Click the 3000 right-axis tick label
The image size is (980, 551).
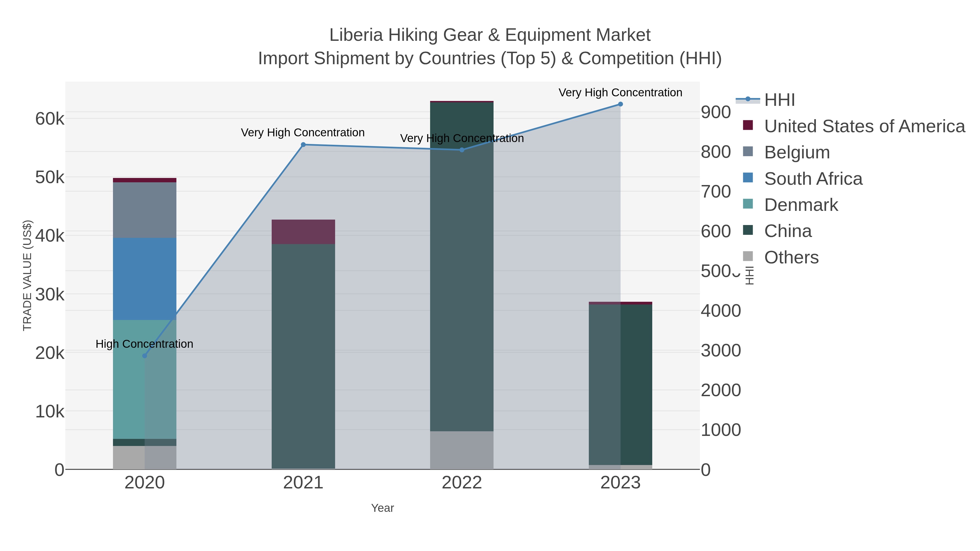(x=721, y=351)
